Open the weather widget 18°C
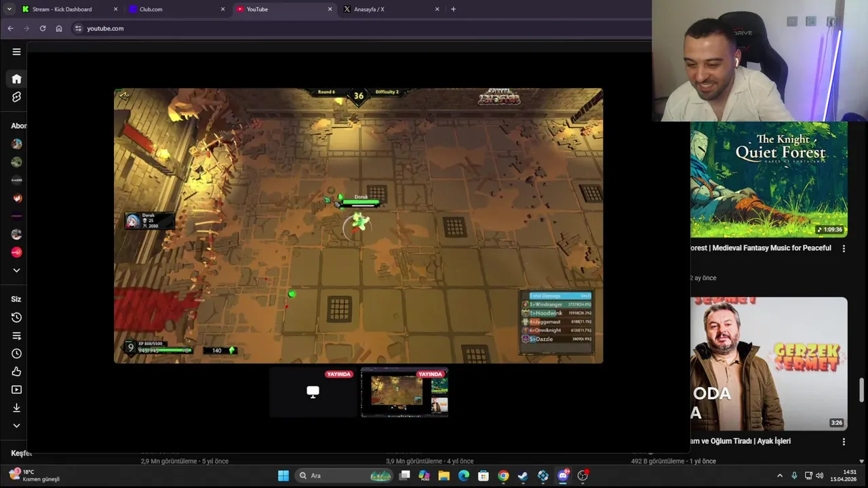Image resolution: width=868 pixels, height=488 pixels. coord(34,476)
